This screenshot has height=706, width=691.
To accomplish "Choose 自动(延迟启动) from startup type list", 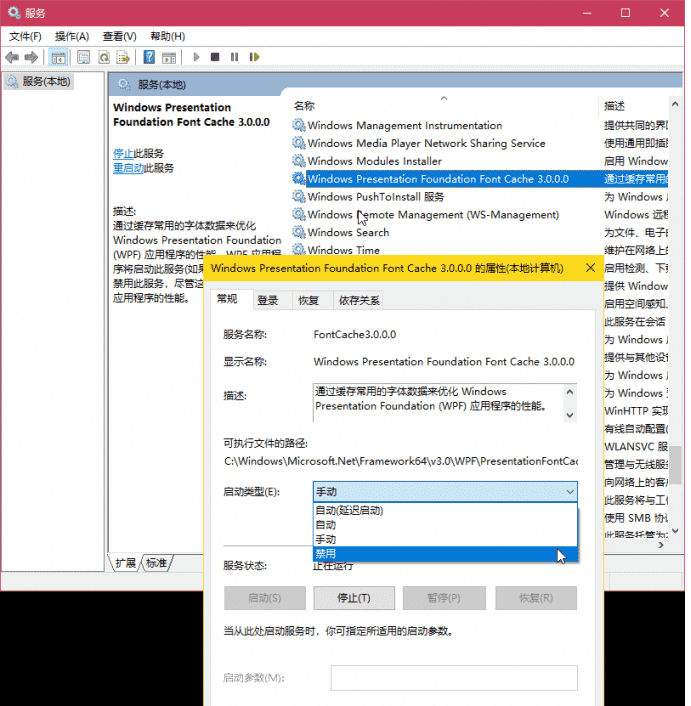I will coord(445,510).
